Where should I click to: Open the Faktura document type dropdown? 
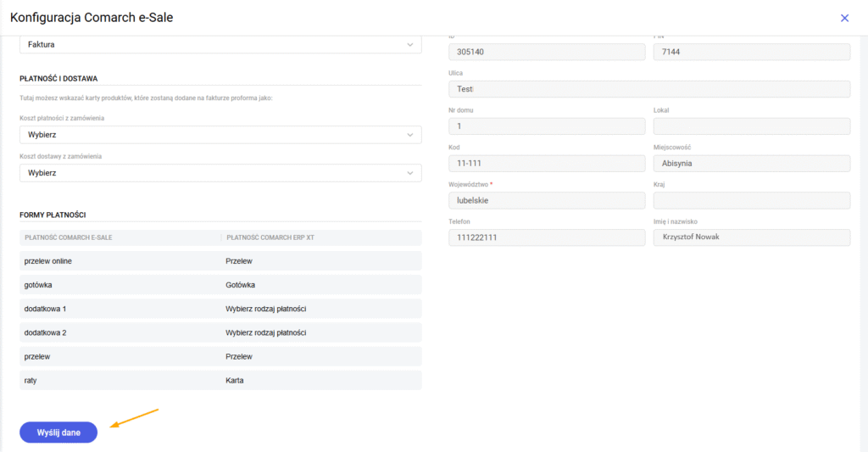(220, 45)
